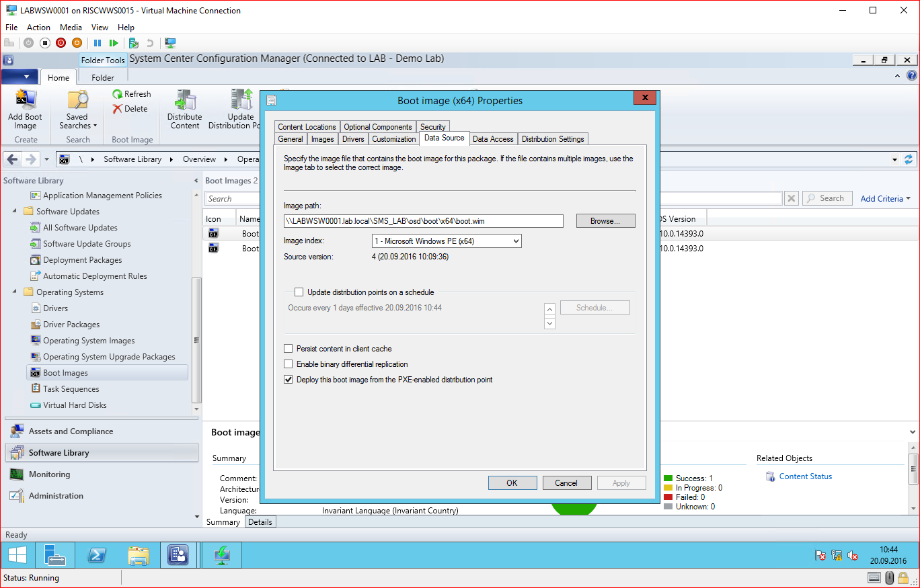Open the Image index dropdown
The width and height of the screenshot is (920, 588).
click(x=447, y=241)
